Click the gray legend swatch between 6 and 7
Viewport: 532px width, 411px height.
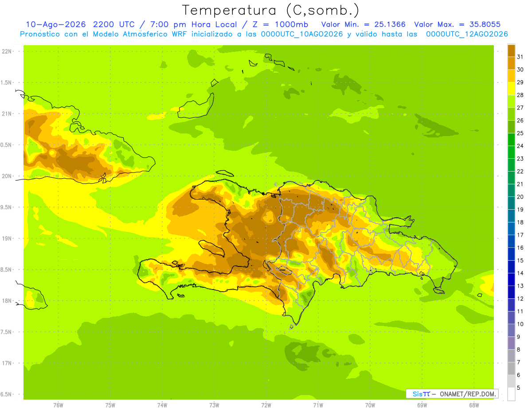point(511,368)
